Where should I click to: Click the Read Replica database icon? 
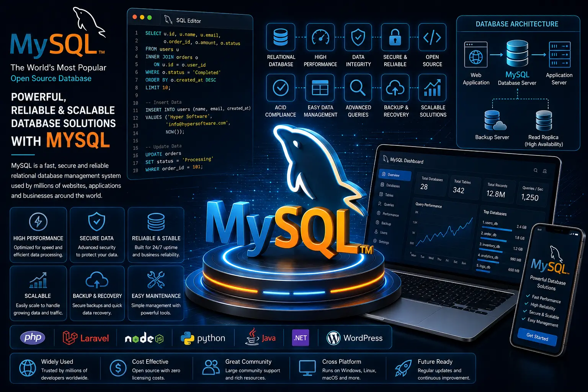544,121
